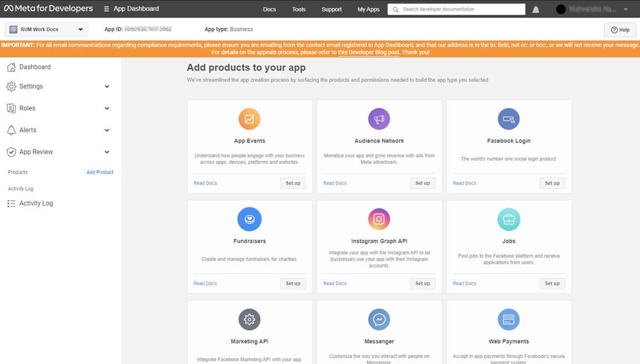Open Read Docs for App Events
The width and height of the screenshot is (640, 364).
205,183
